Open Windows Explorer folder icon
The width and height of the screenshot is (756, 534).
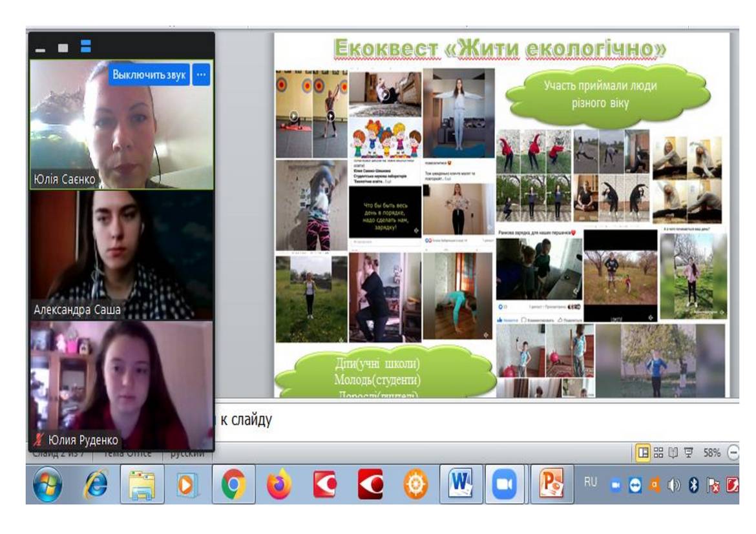tap(142, 485)
